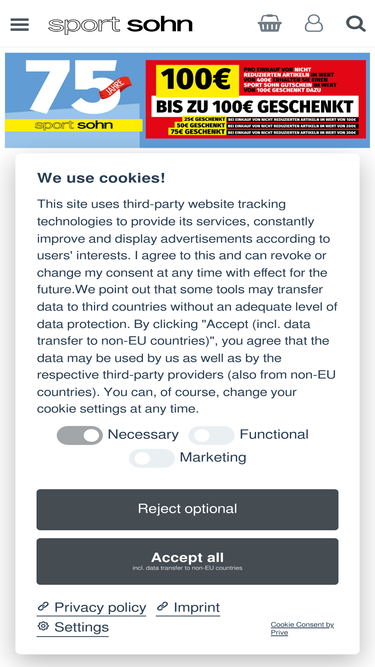375x667 pixels.
Task: Open cookie Settings link
Action: coord(81,627)
